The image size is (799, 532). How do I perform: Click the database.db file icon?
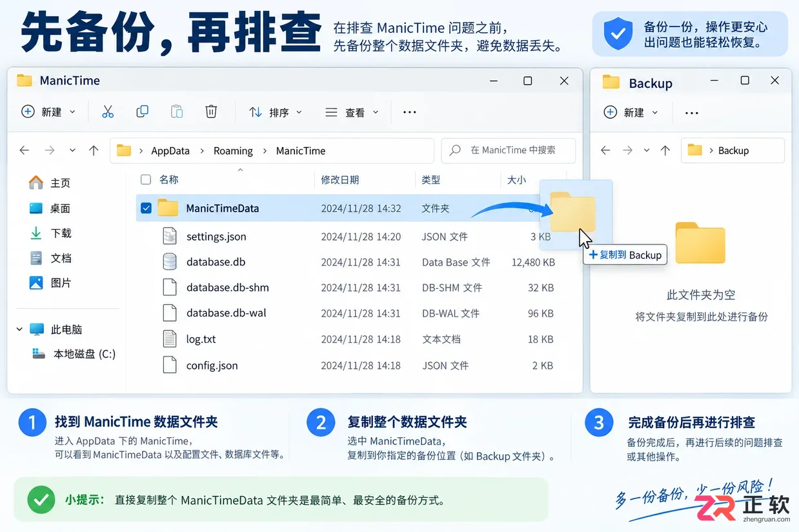(169, 262)
